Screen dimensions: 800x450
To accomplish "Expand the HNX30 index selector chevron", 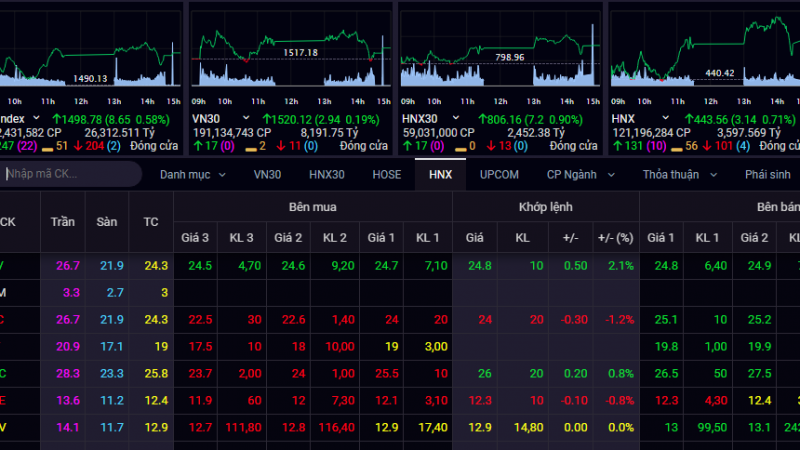I will (x=456, y=118).
